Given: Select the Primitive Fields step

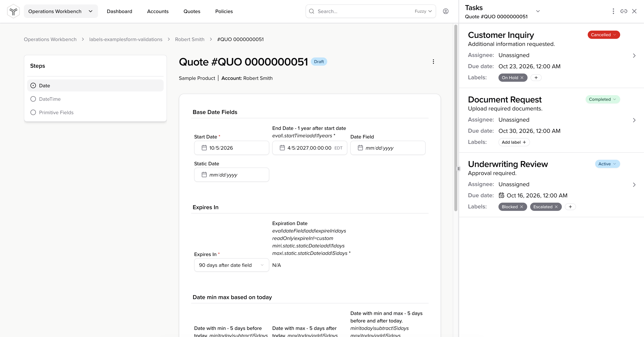Looking at the screenshot, I should (95, 112).
